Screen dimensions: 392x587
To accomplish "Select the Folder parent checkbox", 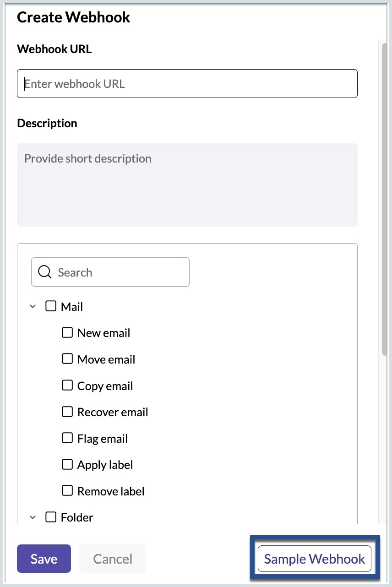I will pos(50,517).
